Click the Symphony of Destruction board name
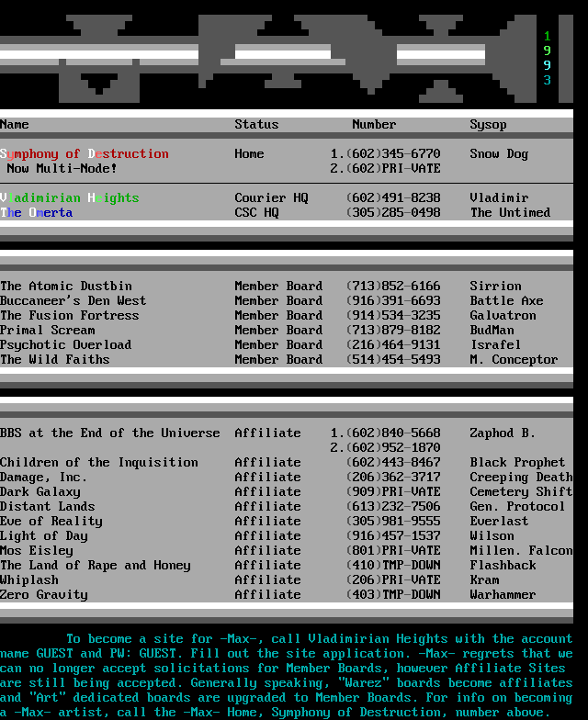 tap(85, 154)
